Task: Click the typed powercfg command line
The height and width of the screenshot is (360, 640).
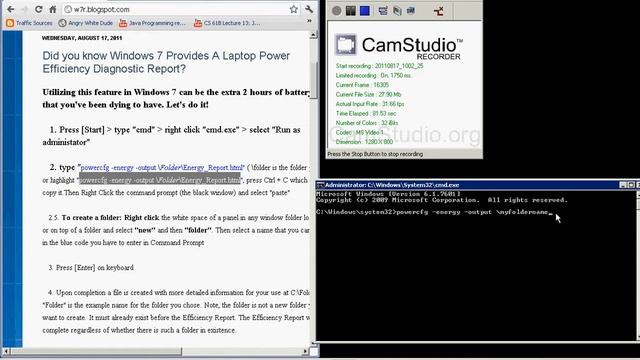Action: tap(434, 212)
